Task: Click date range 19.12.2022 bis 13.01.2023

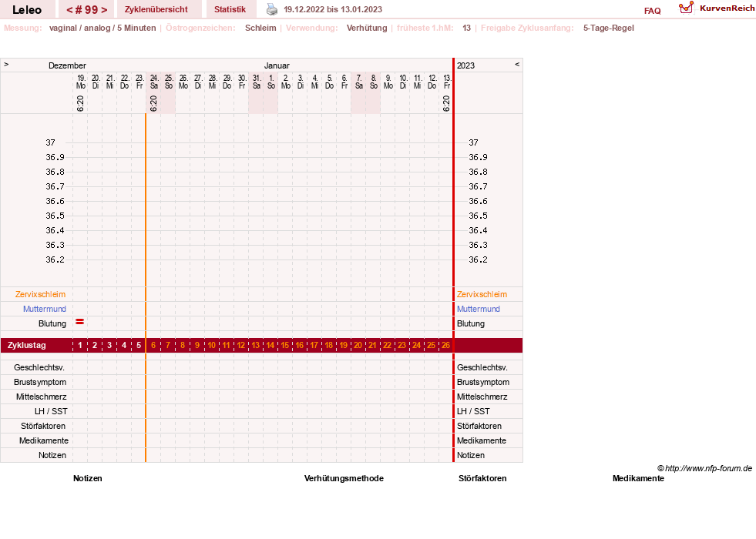Action: pos(333,9)
